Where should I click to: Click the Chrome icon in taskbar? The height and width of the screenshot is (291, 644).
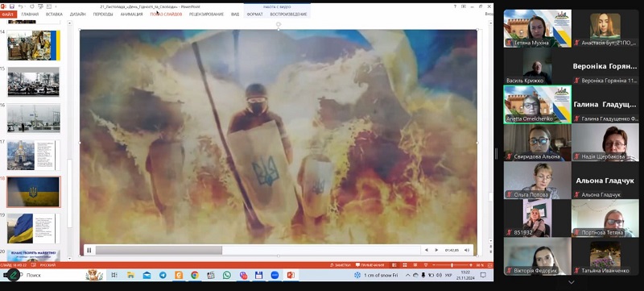click(195, 275)
